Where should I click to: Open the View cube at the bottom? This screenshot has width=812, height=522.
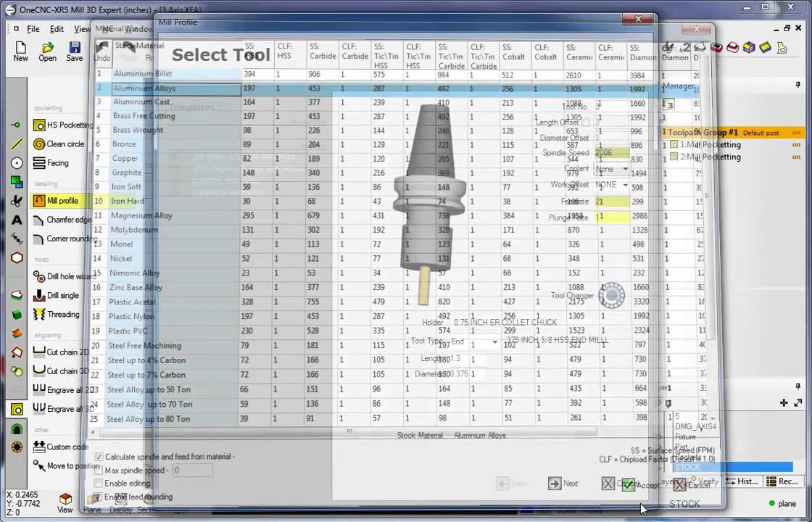65,502
